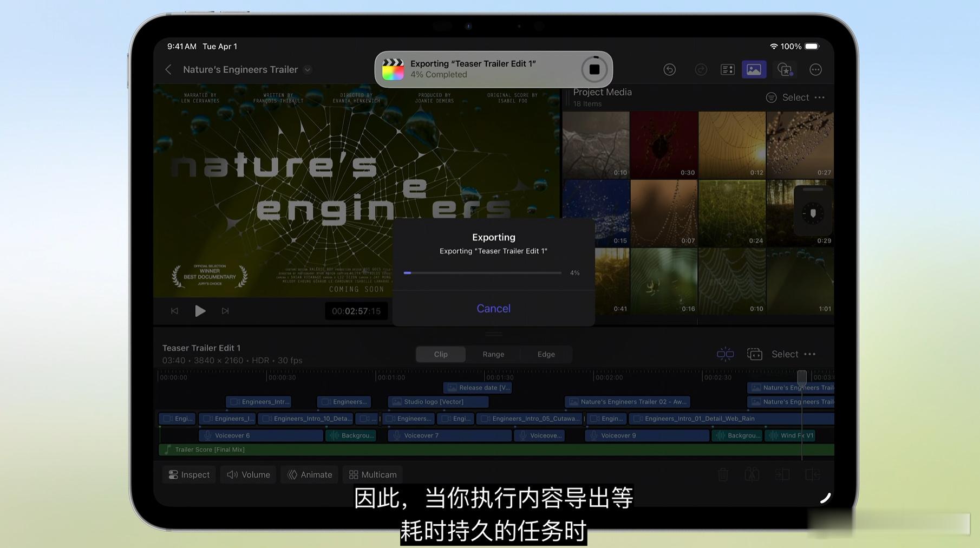The height and width of the screenshot is (548, 980).
Task: Tap the Trim end icon in the toolbar
Action: click(812, 474)
